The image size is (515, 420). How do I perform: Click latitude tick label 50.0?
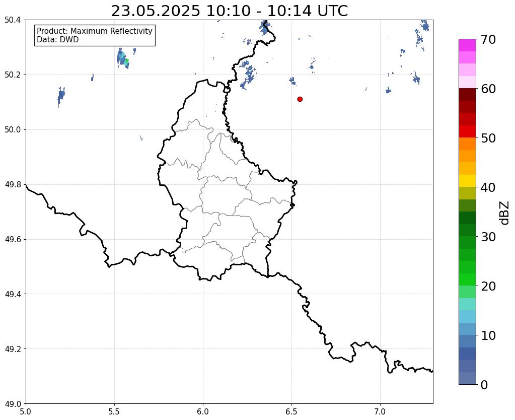(13, 130)
